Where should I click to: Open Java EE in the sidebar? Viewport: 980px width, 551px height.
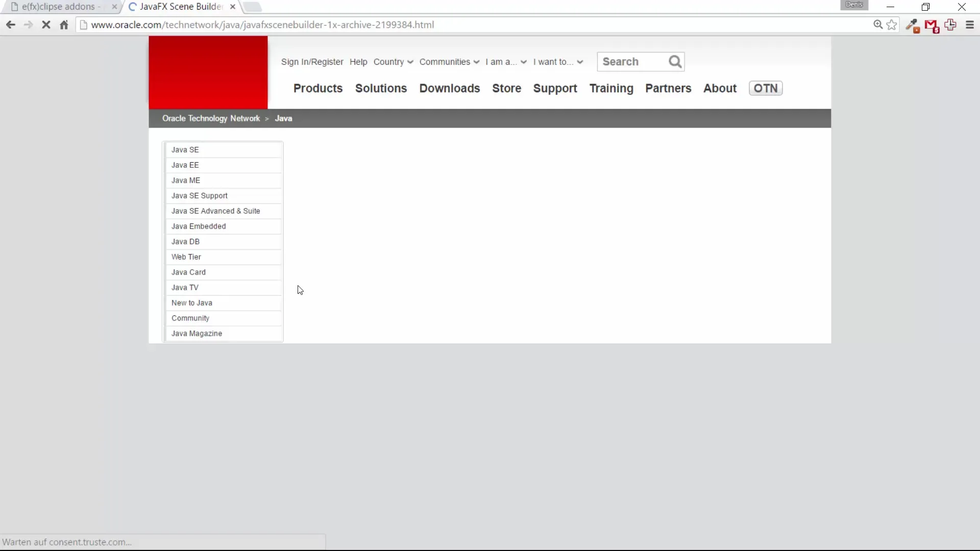(224, 165)
